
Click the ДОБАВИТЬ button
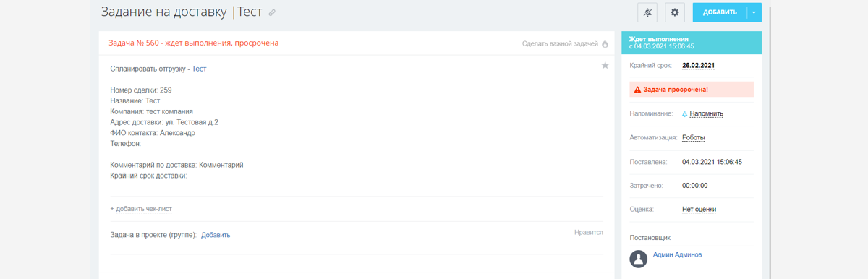(x=720, y=12)
